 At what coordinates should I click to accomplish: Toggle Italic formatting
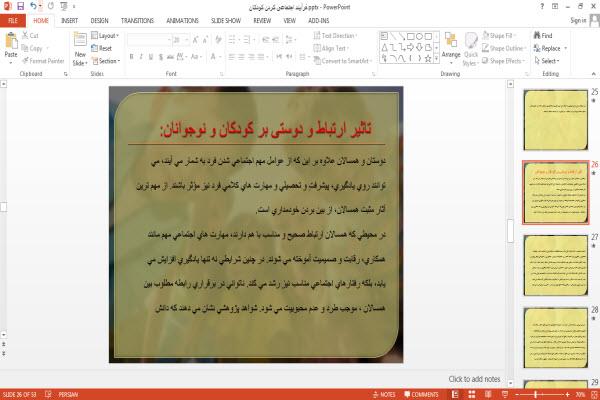coord(141,57)
